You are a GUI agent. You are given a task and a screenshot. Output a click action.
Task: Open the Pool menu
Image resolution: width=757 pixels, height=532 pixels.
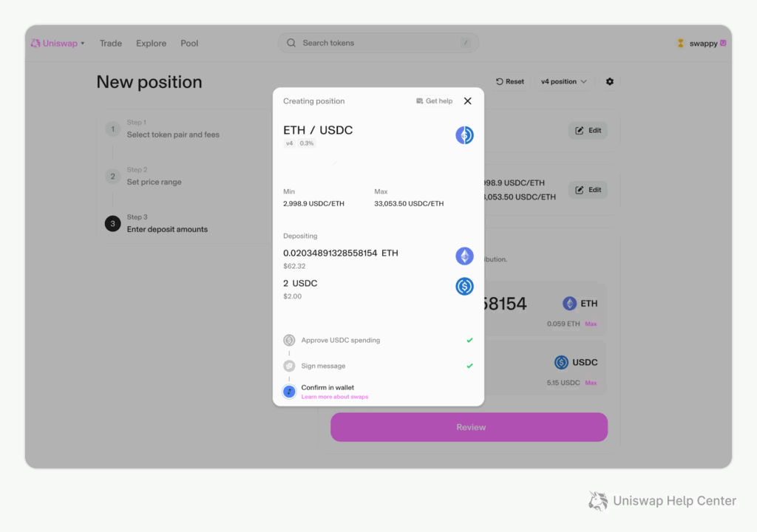pyautogui.click(x=189, y=44)
